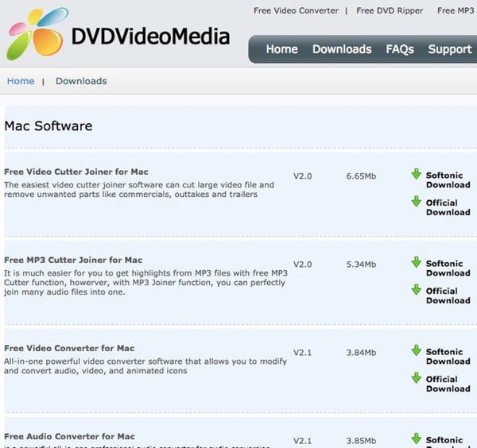The height and width of the screenshot is (448, 477).
Task: Click the Free Video Converter for Mac title
Action: pos(69,348)
